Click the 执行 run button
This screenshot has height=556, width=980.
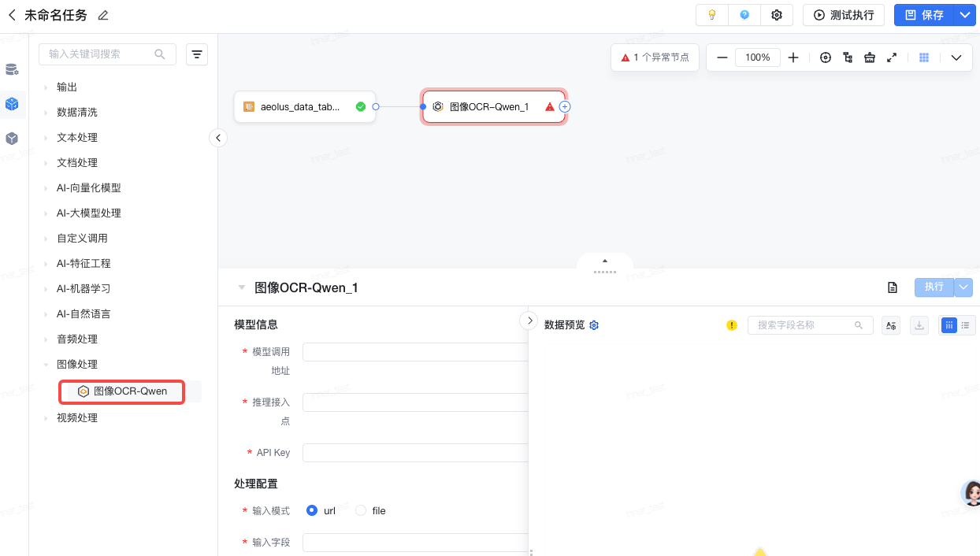(934, 287)
